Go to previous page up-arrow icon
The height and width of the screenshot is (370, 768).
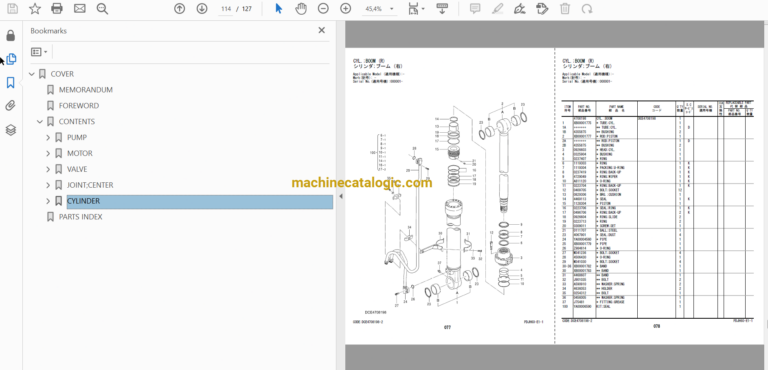(x=180, y=8)
